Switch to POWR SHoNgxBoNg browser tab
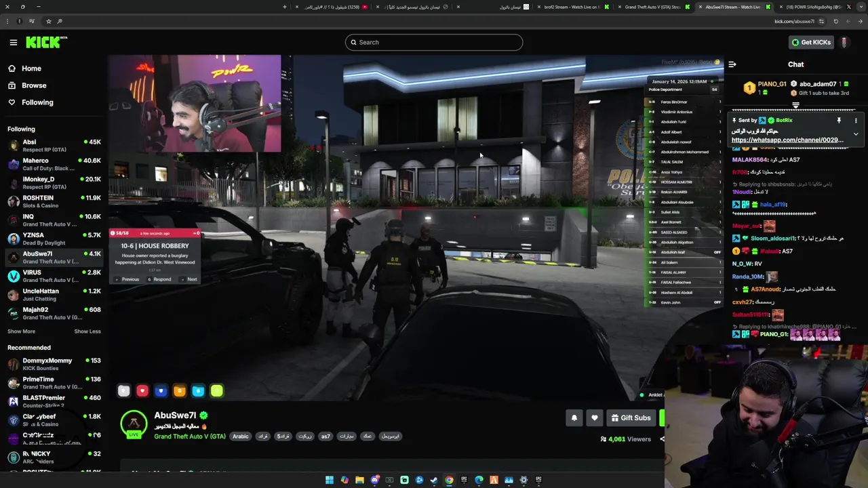Image resolution: width=868 pixels, height=488 pixels. pyautogui.click(x=814, y=7)
